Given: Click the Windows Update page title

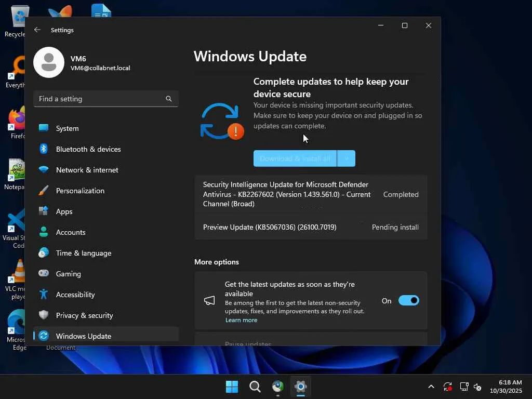Looking at the screenshot, I should [x=250, y=56].
